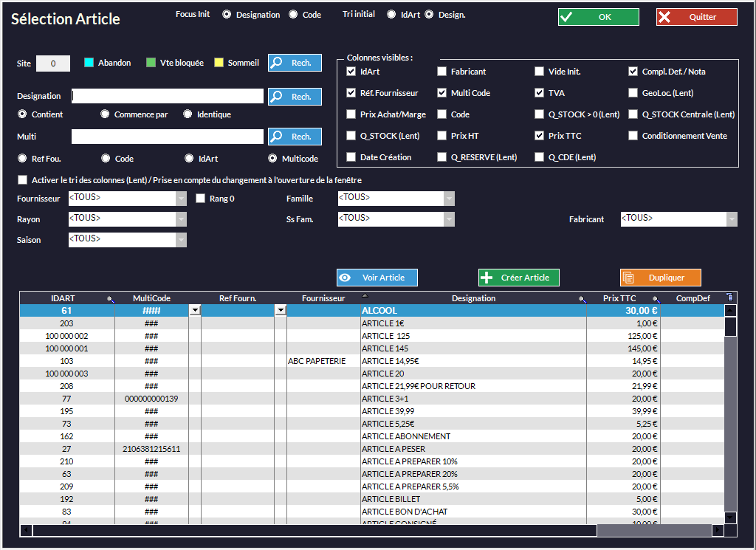Click the sort arrow beside Fournisseur column header
Screen dimensions: 756x550
click(364, 296)
